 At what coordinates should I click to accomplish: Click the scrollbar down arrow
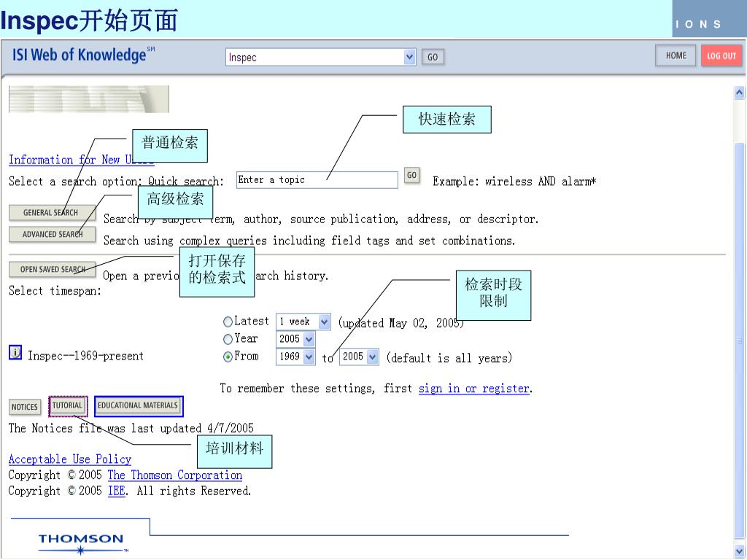(x=739, y=550)
